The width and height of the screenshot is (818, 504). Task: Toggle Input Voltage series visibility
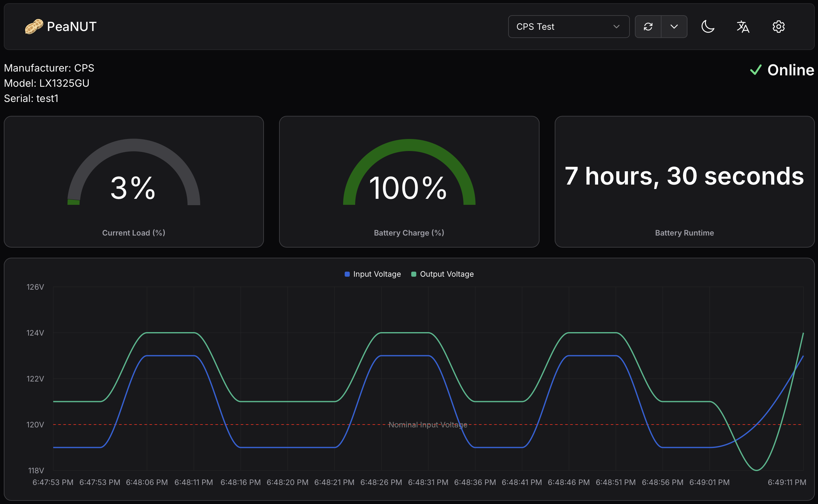[377, 274]
